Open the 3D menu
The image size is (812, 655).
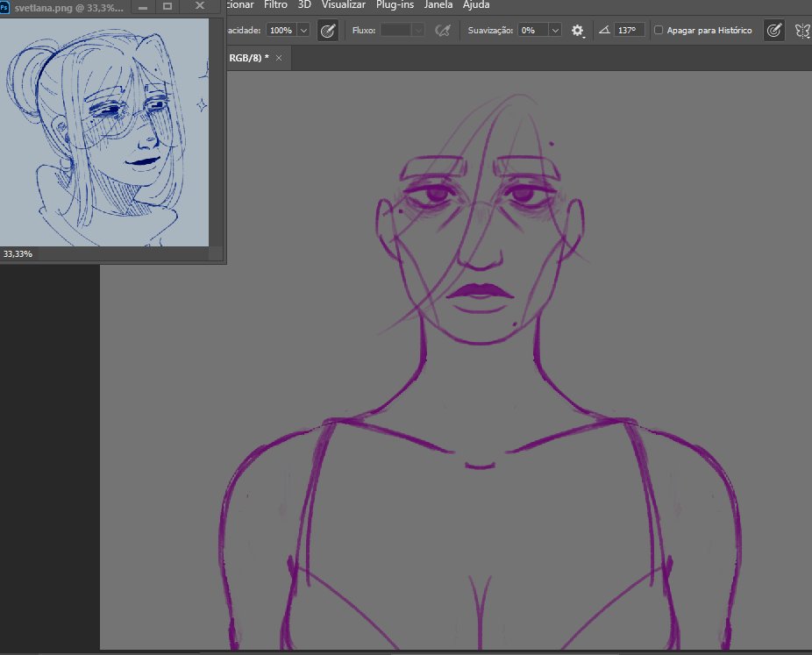[304, 4]
